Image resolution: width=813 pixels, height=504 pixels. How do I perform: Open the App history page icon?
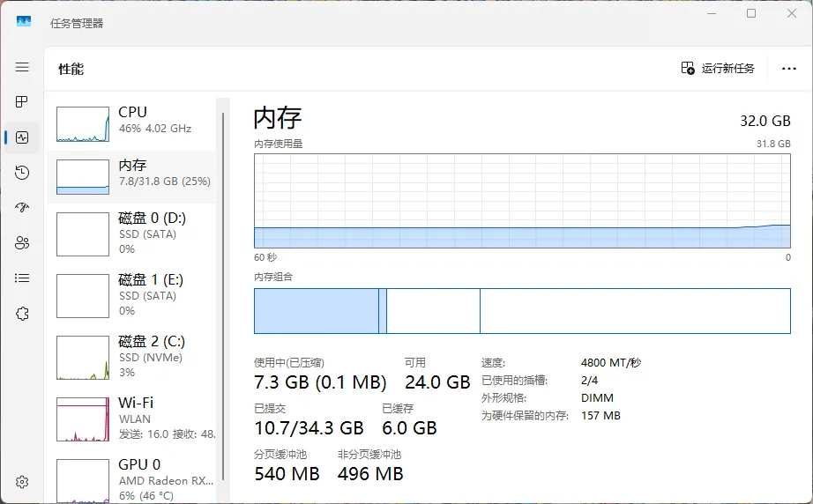pos(22,173)
